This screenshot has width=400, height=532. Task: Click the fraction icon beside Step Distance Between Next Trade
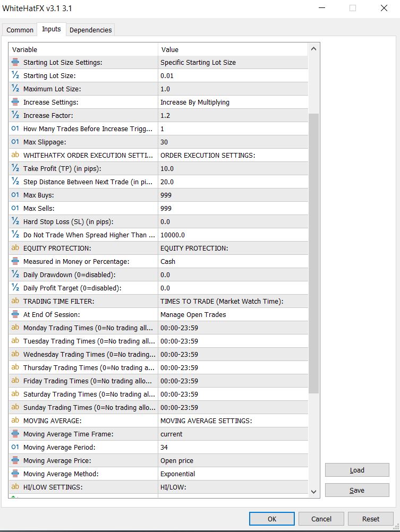[15, 182]
